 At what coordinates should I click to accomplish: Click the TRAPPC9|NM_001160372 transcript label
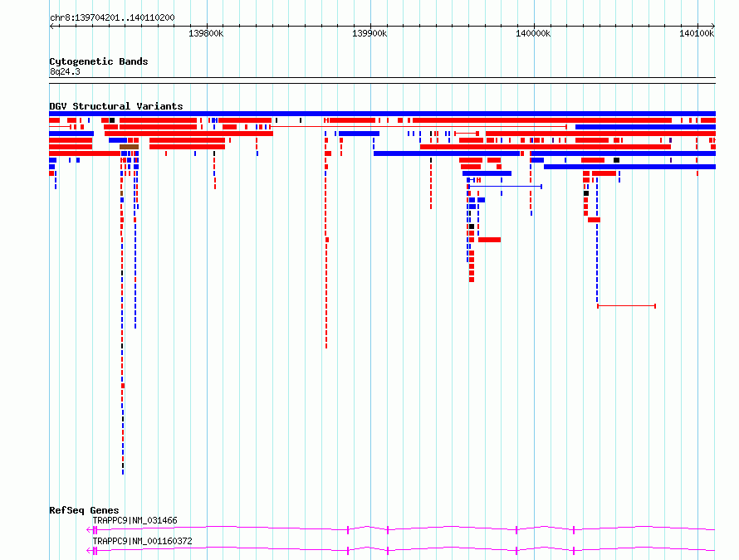(142, 541)
